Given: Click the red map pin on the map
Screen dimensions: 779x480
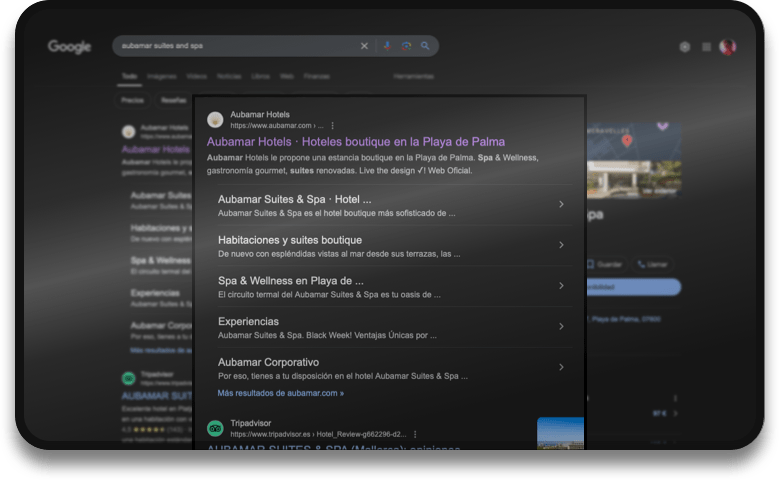Looking at the screenshot, I should 627,141.
